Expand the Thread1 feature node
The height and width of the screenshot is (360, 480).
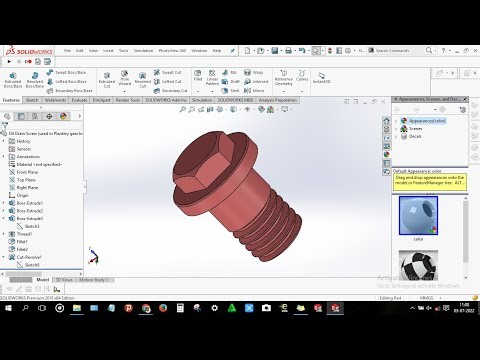pos(4,234)
